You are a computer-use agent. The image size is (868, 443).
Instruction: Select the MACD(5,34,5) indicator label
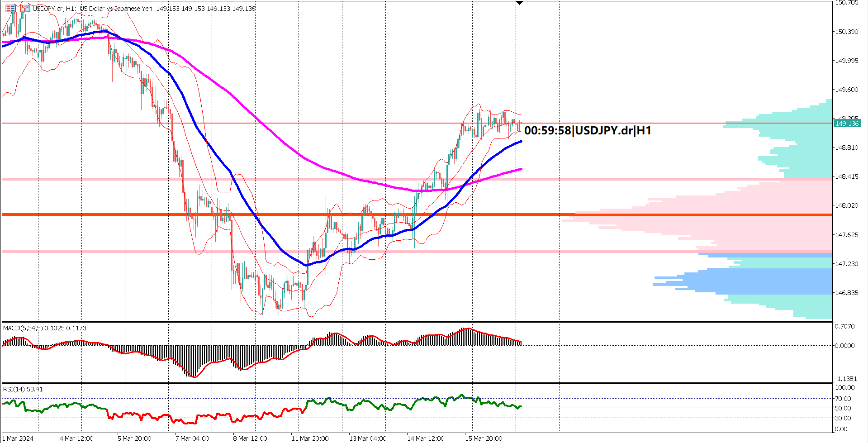click(23, 328)
